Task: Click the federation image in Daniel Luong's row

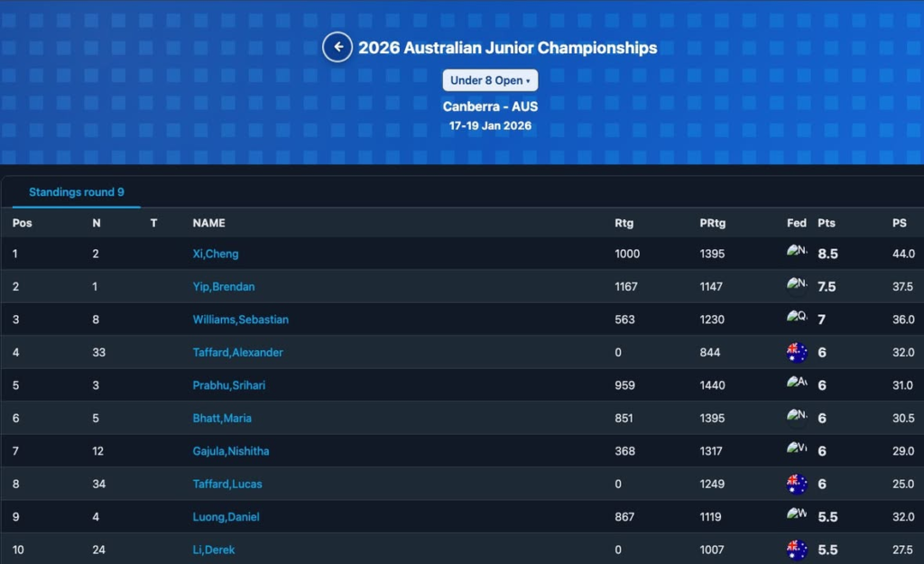Action: (796, 515)
